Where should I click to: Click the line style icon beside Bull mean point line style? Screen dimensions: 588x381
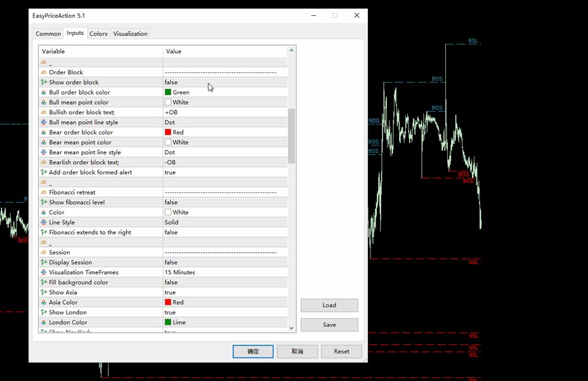pyautogui.click(x=44, y=123)
